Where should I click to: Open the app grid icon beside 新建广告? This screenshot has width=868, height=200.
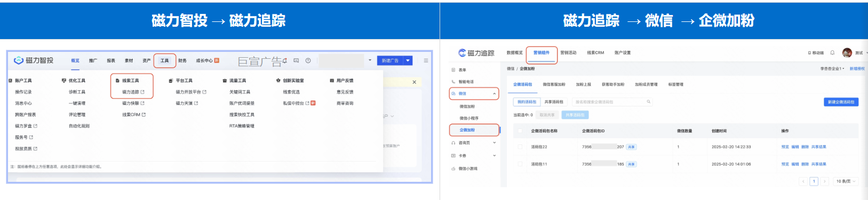426,60
